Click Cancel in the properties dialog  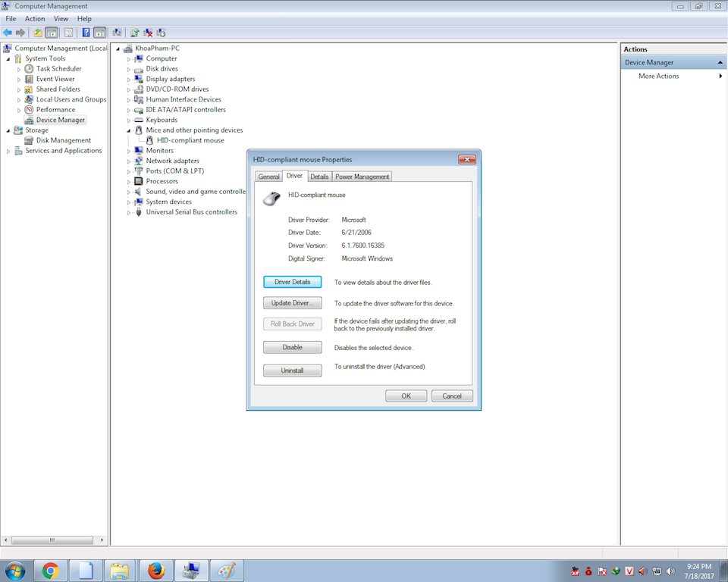(452, 396)
